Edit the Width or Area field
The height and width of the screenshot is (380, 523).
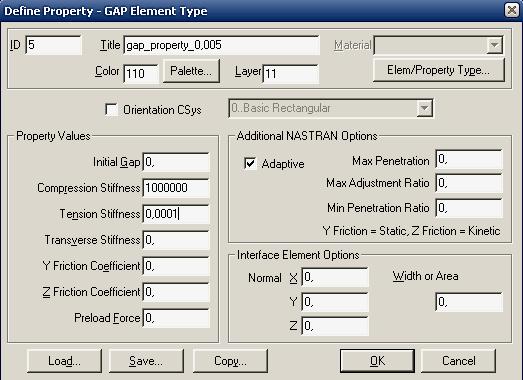(x=469, y=302)
